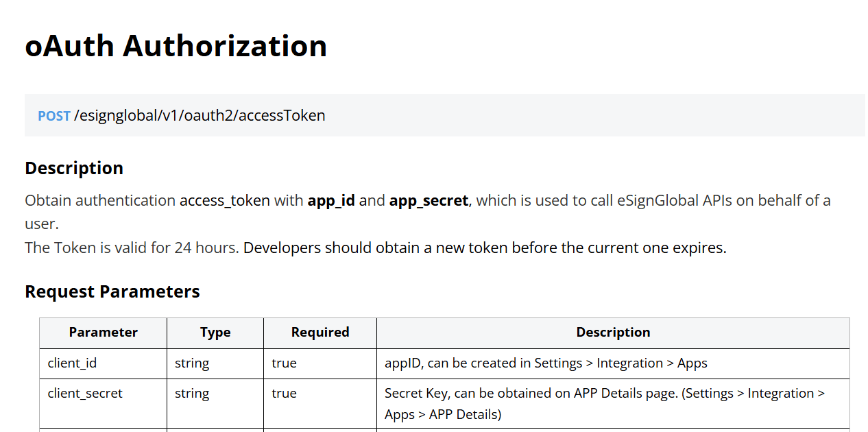Click the Required column header

(x=320, y=333)
